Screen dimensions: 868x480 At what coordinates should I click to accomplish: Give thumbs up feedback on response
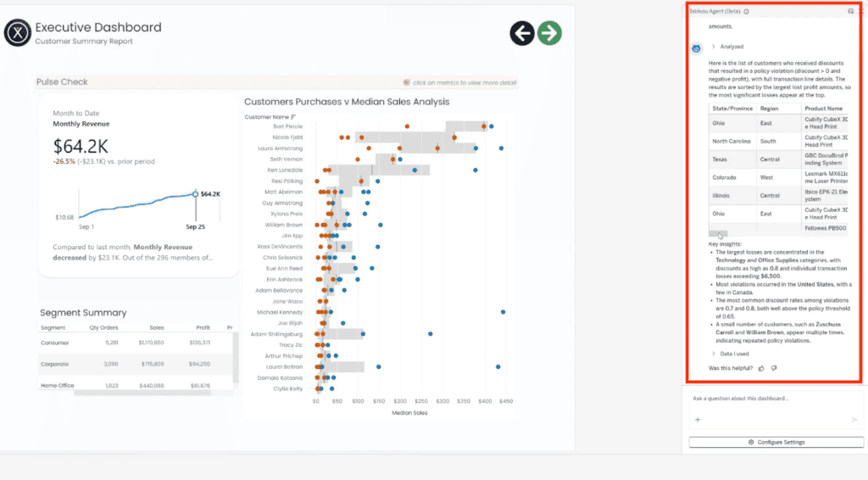point(762,368)
